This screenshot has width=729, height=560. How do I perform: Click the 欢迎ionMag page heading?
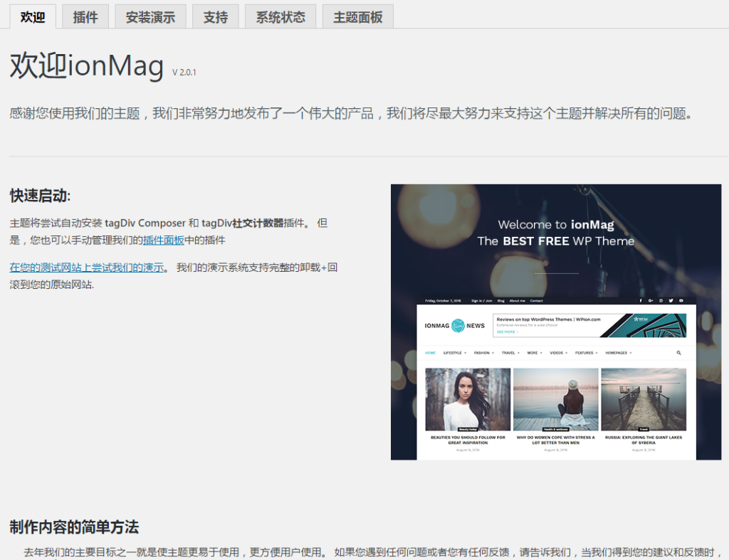[87, 65]
